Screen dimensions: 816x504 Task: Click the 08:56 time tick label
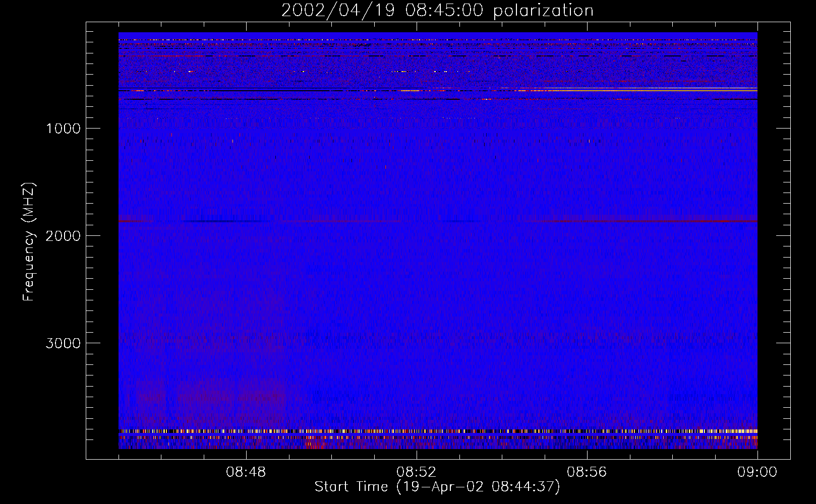click(x=587, y=472)
